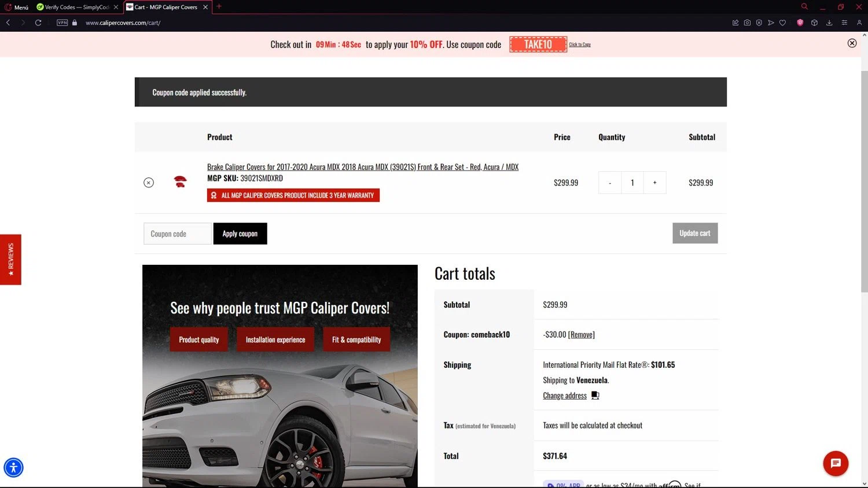Remove the comeback10 coupon

click(x=582, y=334)
